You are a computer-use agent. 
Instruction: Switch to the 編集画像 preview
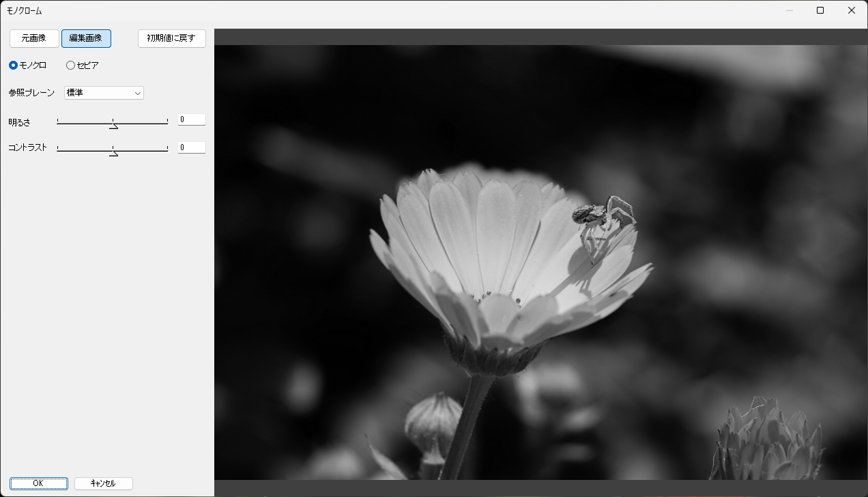coord(86,38)
